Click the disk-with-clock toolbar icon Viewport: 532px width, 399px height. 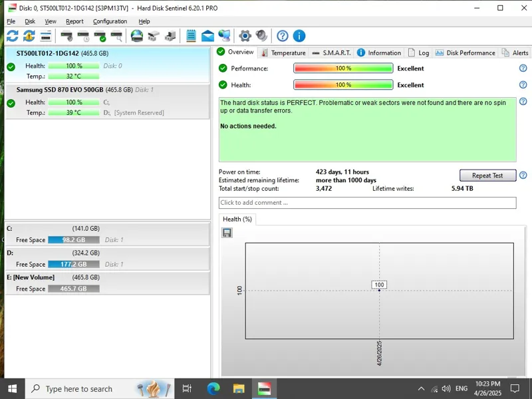[83, 36]
